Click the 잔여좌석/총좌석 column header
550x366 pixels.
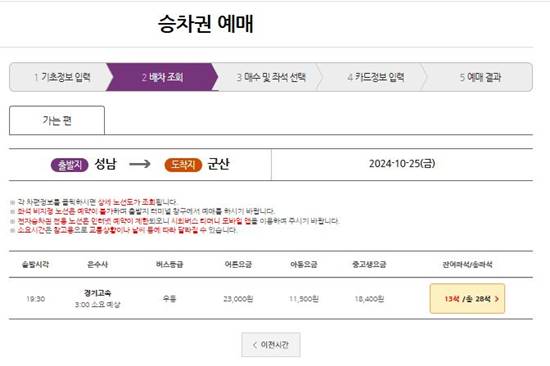[x=467, y=264]
